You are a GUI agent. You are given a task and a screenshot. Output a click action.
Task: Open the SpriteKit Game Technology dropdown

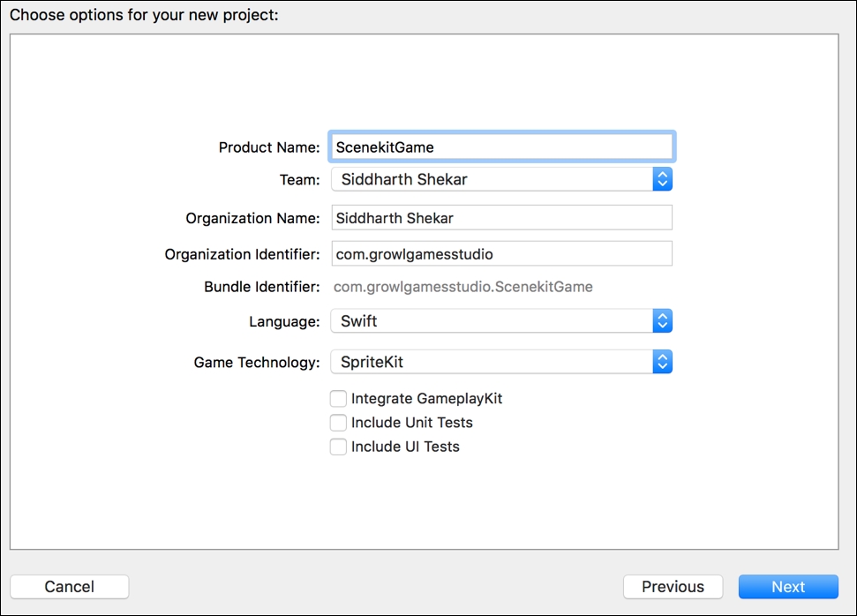491,362
